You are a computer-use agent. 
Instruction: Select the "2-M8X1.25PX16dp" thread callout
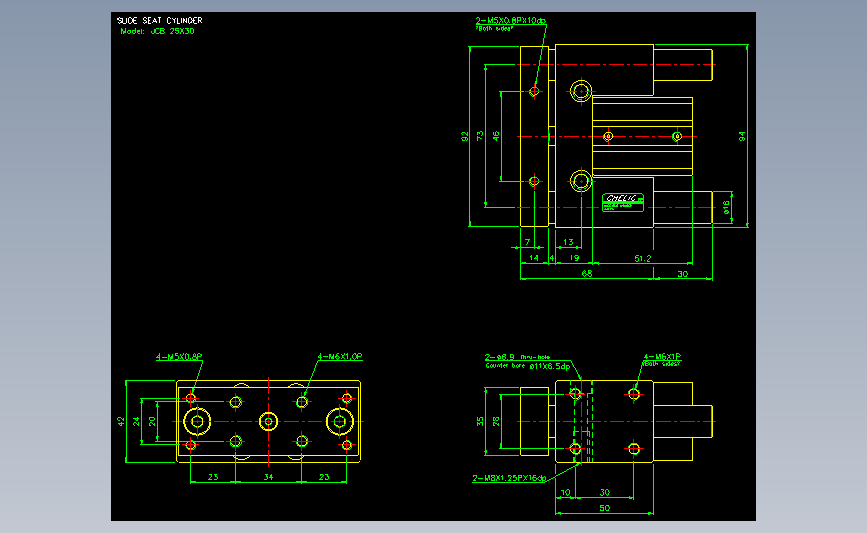(509, 478)
